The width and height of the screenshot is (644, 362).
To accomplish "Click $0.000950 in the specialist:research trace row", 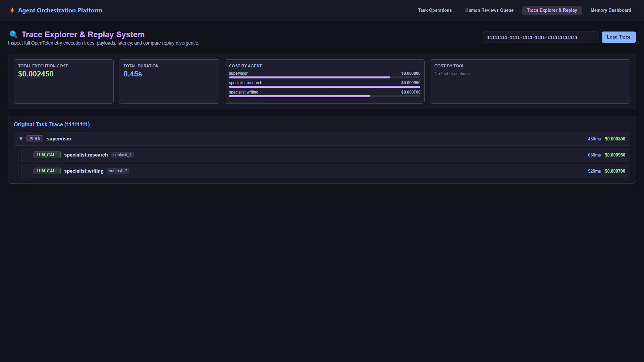I will 615,155.
